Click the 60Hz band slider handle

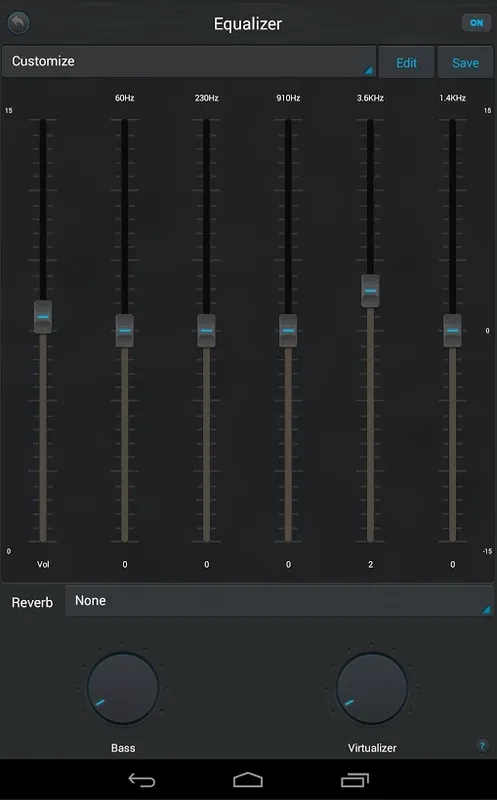coord(125,331)
